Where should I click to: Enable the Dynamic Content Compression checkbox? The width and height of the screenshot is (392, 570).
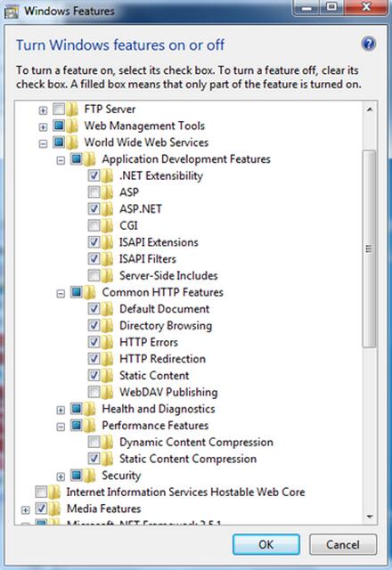point(94,442)
